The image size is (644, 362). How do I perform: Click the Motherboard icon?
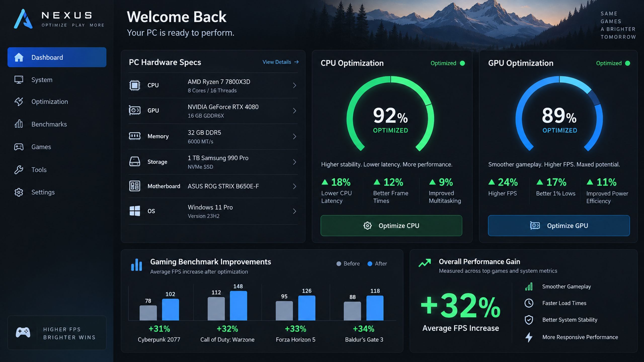point(135,186)
